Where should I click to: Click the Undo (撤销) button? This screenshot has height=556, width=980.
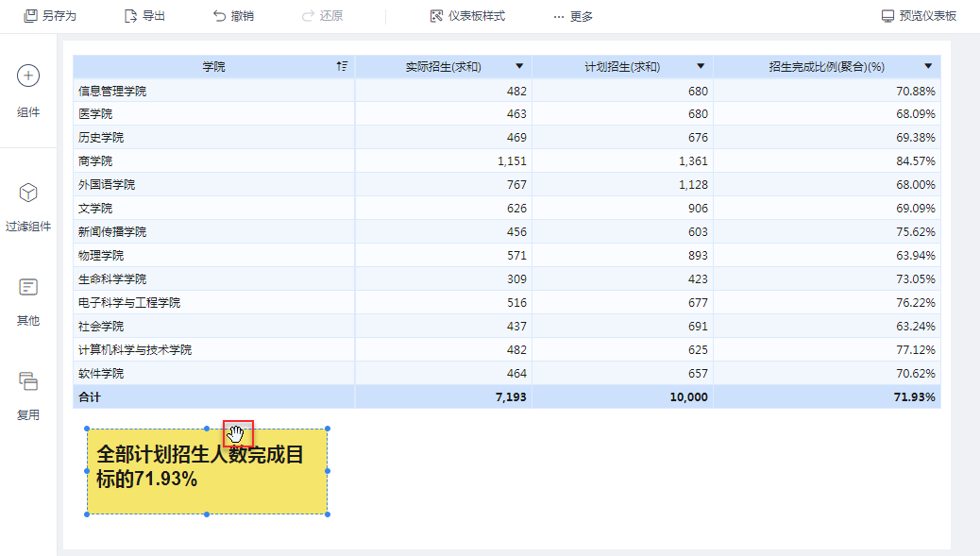[x=233, y=16]
